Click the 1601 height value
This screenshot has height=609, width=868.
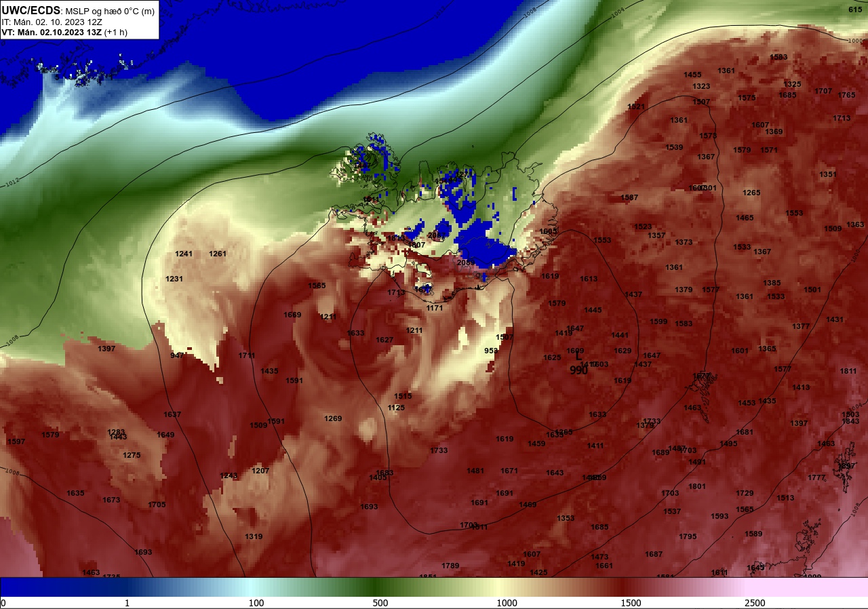pos(740,351)
